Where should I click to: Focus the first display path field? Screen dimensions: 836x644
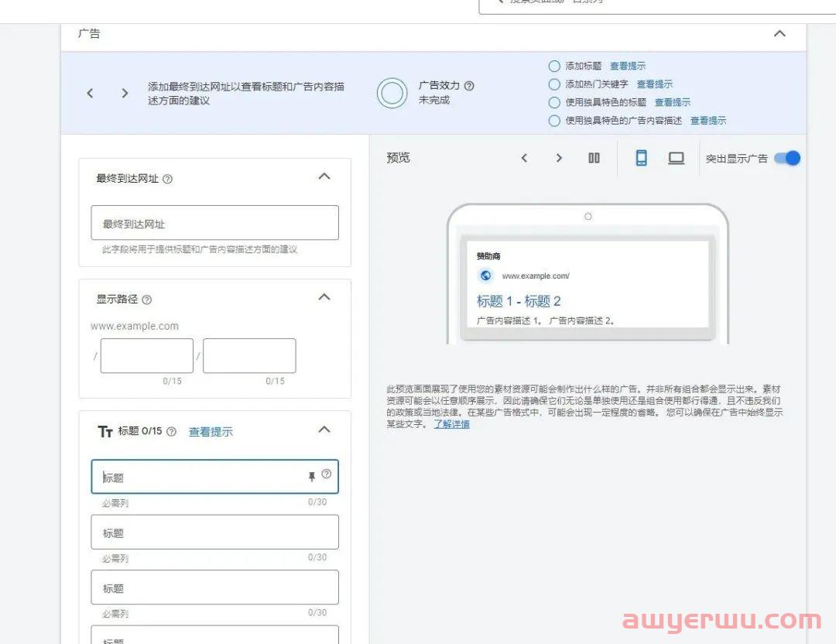tap(147, 355)
